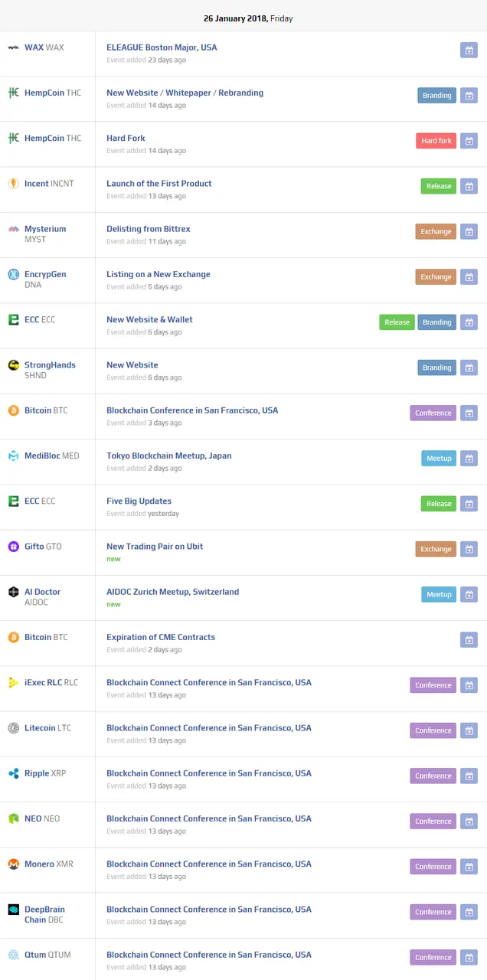The width and height of the screenshot is (487, 980).
Task: Click the 26 January 2018 date header
Action: [248, 18]
